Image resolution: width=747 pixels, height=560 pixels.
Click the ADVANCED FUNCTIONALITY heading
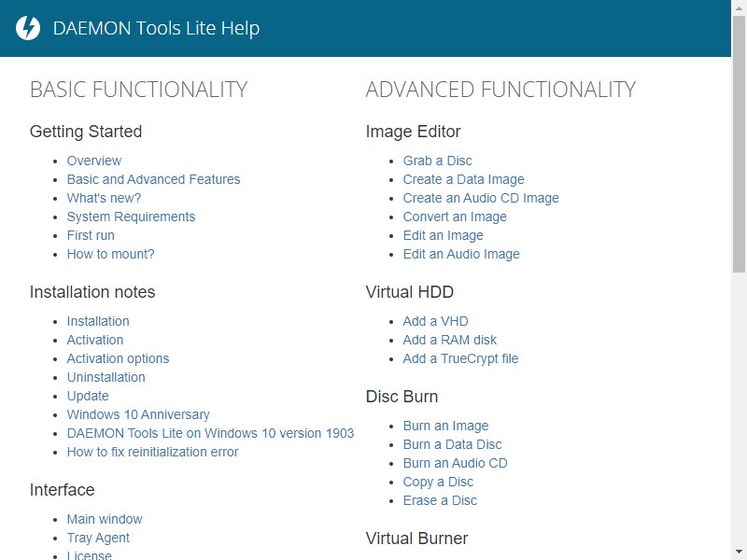(x=500, y=90)
